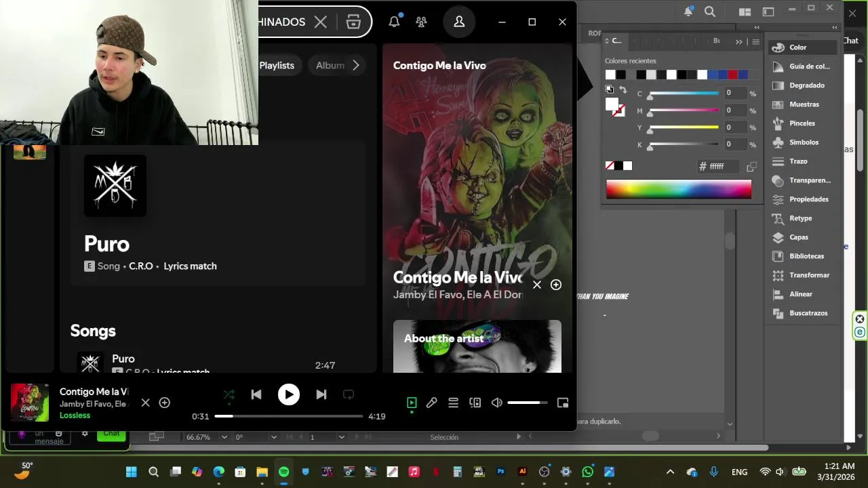Viewport: 868px width, 488px height.
Task: Open Contigo Me la Vivo title link in Now Playing panel
Action: pos(458,277)
